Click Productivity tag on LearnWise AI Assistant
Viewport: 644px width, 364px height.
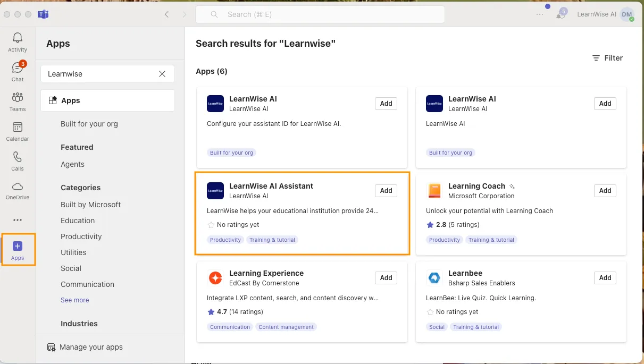[225, 240]
